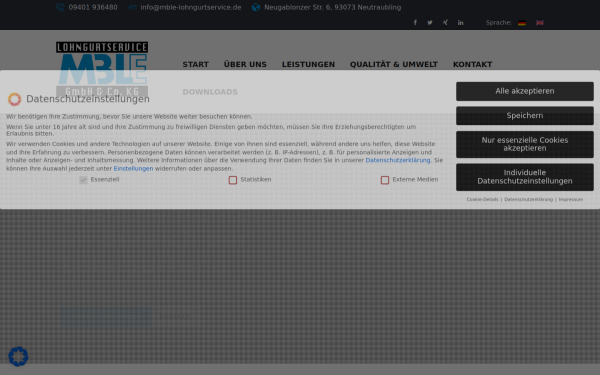Click the MBLE Lohngurtservice logo
This screenshot has width=600, height=375.
[x=102, y=69]
